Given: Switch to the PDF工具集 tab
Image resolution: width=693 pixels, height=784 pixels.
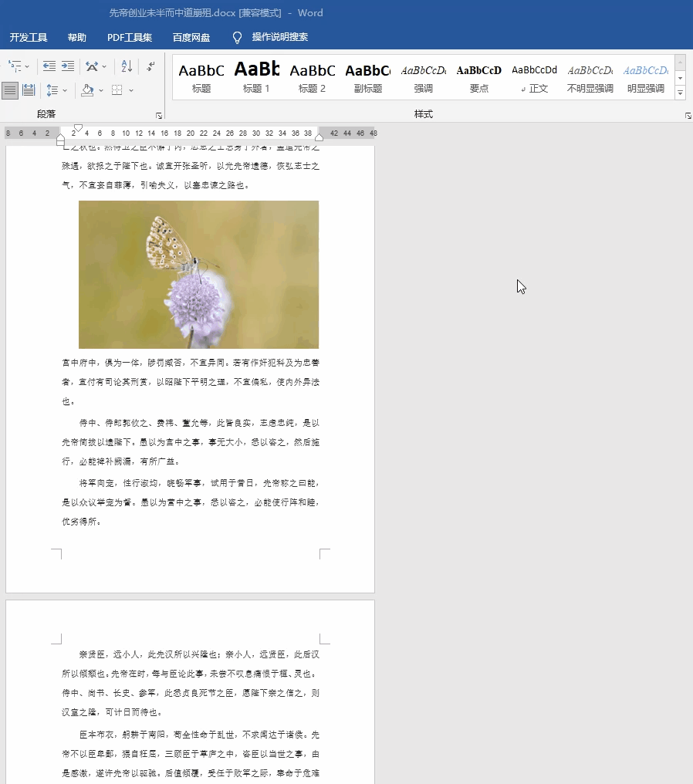Looking at the screenshot, I should click(130, 38).
